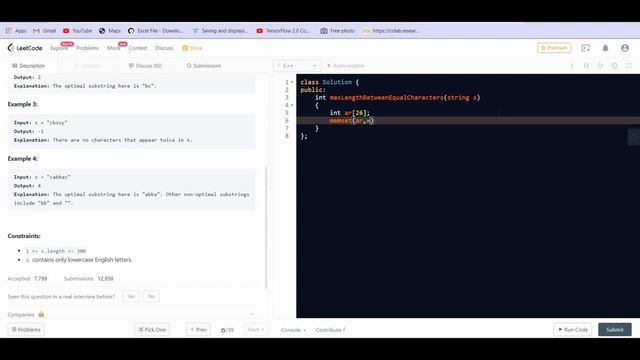Image resolution: width=640 pixels, height=360 pixels.
Task: Click the editor code format braces icon
Action: coord(586,66)
